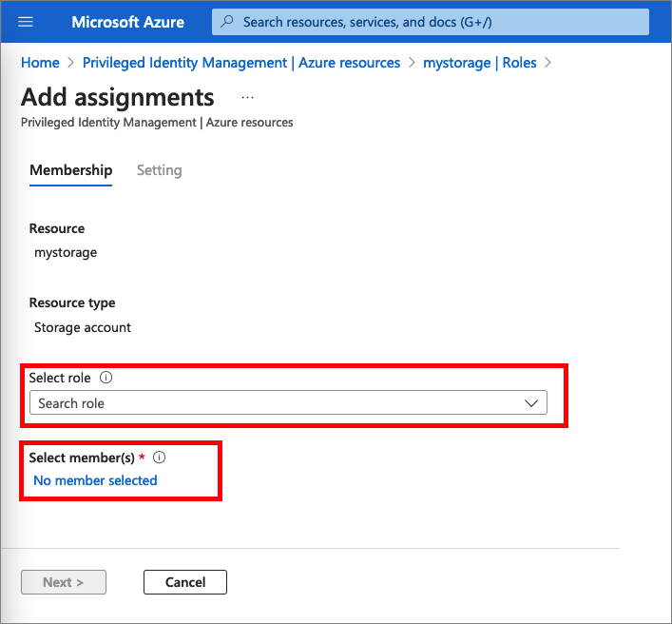
Task: Click the Cancel button
Action: pos(185,582)
